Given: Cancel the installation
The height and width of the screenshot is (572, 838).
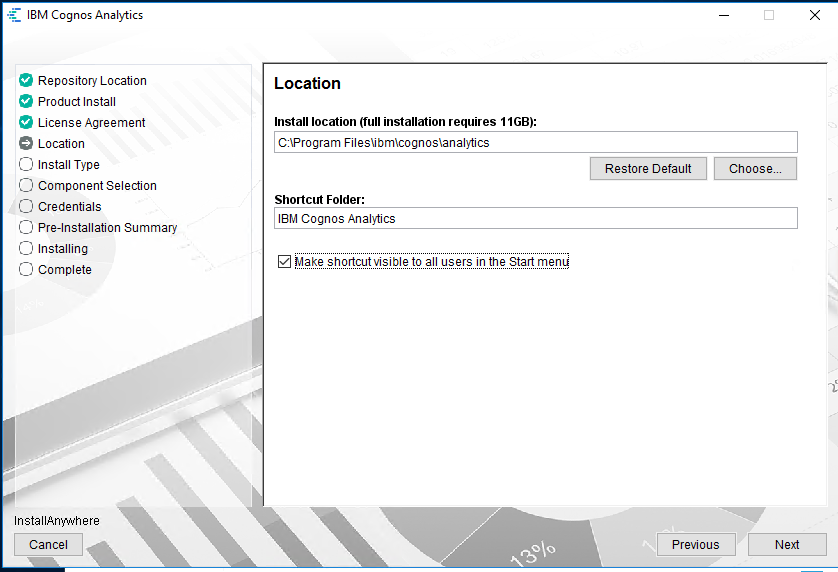Looking at the screenshot, I should [48, 545].
